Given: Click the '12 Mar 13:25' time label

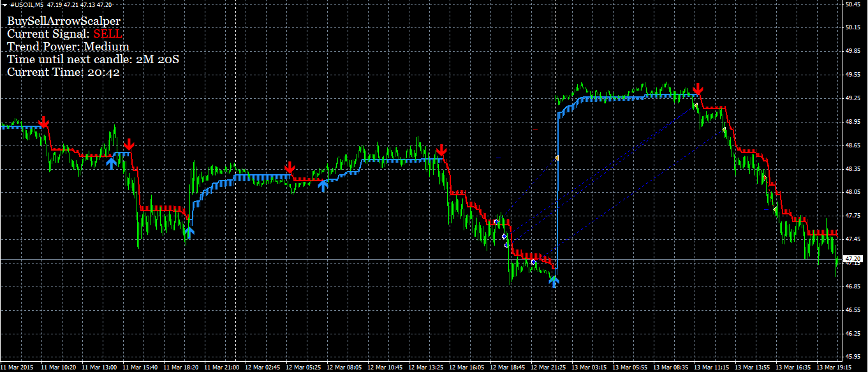Looking at the screenshot, I should point(426,368).
